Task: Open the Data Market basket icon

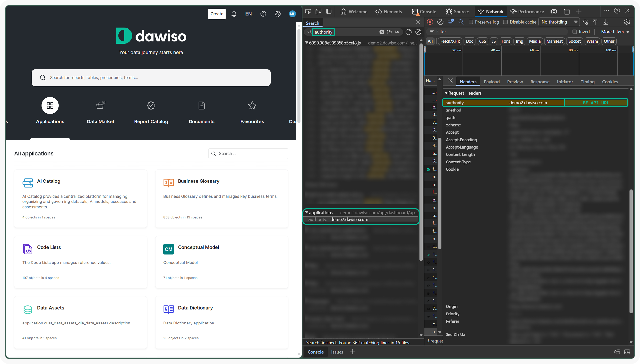Action: (100, 105)
